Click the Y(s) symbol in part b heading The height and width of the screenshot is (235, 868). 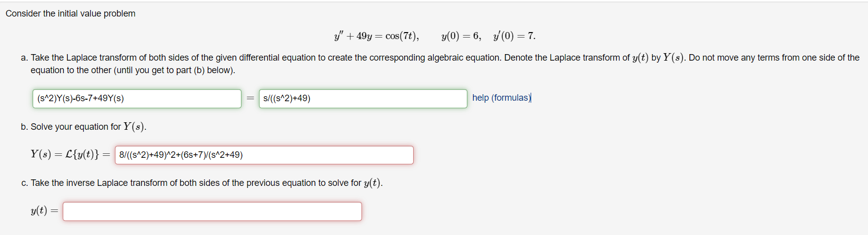pos(134,127)
